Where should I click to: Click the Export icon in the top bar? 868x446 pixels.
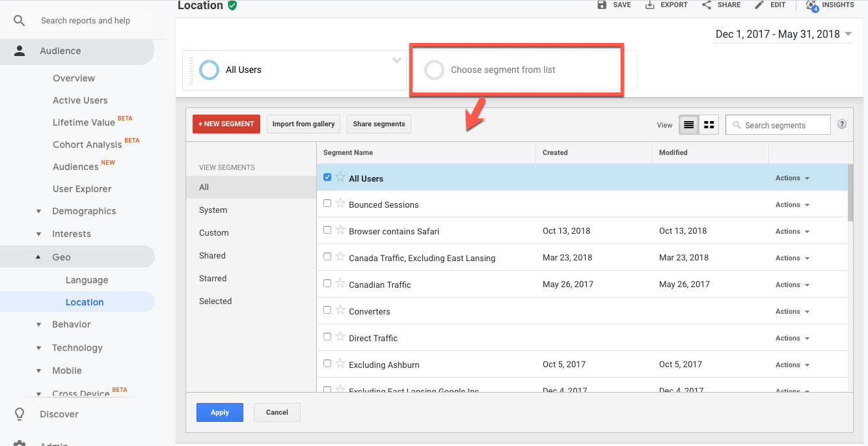(649, 5)
